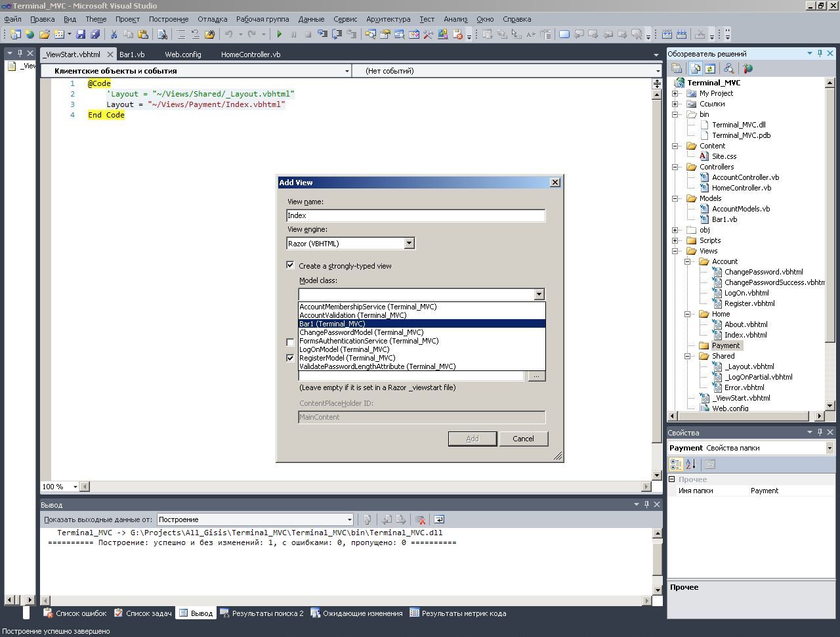Click the Solution Explorer horizontal scrollbar

tap(746, 416)
